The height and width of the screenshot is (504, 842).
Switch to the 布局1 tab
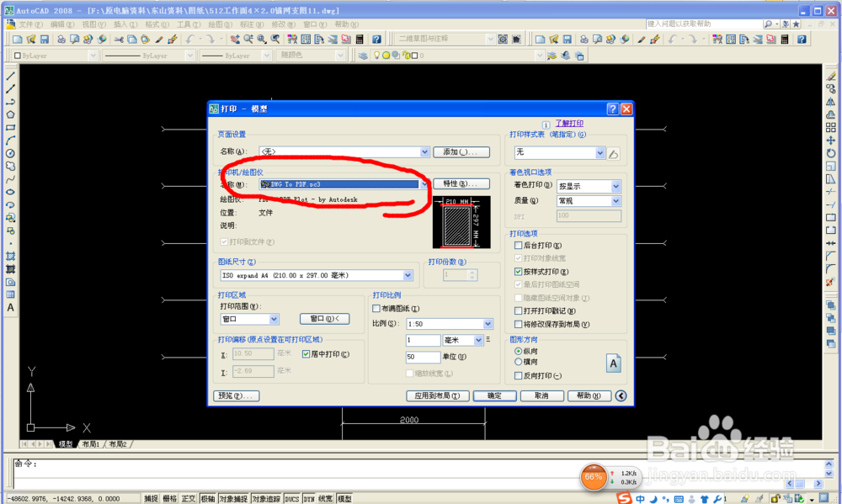pyautogui.click(x=90, y=444)
